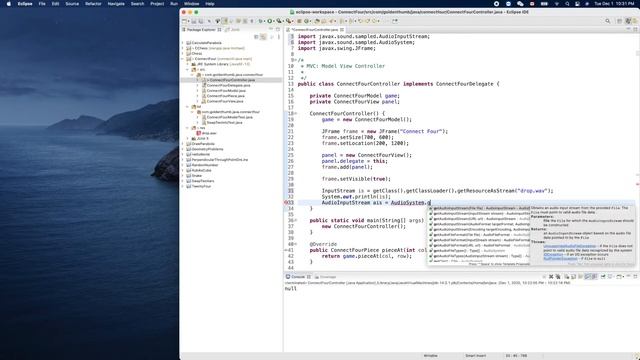Click the drop.wav file icon

tap(199, 133)
